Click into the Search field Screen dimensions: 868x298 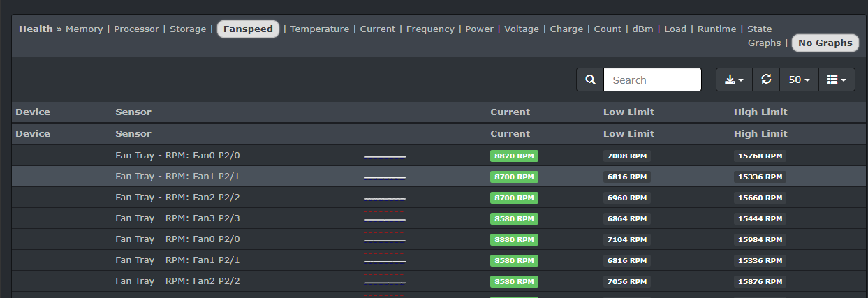pyautogui.click(x=652, y=80)
